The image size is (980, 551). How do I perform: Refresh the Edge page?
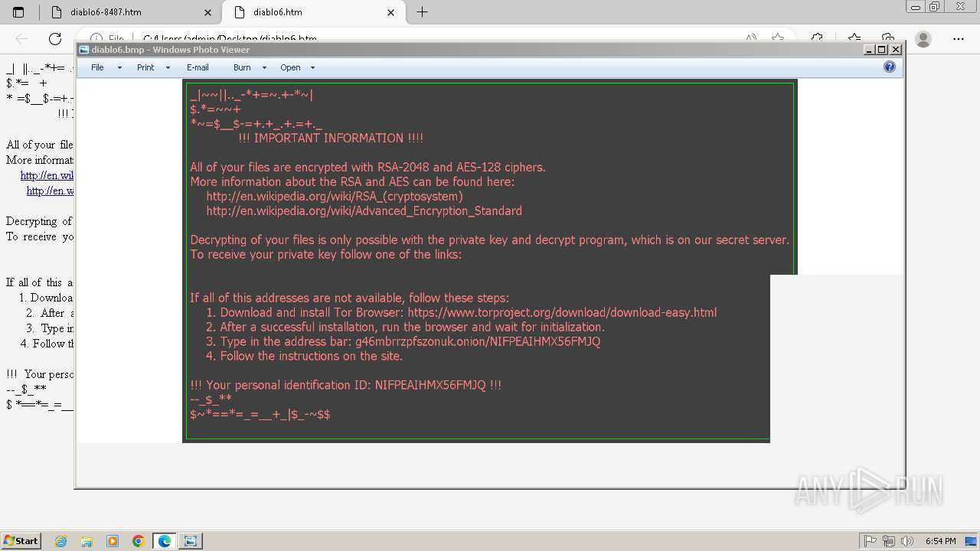(x=55, y=38)
